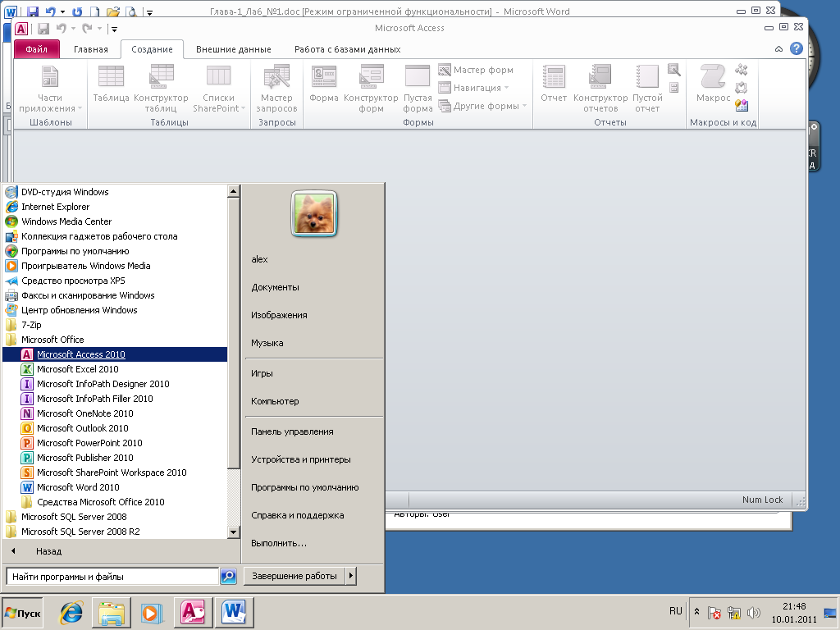
Task: Open Справка и поддержка
Action: click(298, 515)
